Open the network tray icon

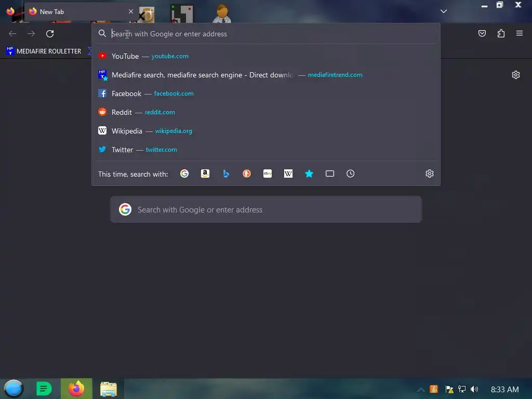click(462, 389)
